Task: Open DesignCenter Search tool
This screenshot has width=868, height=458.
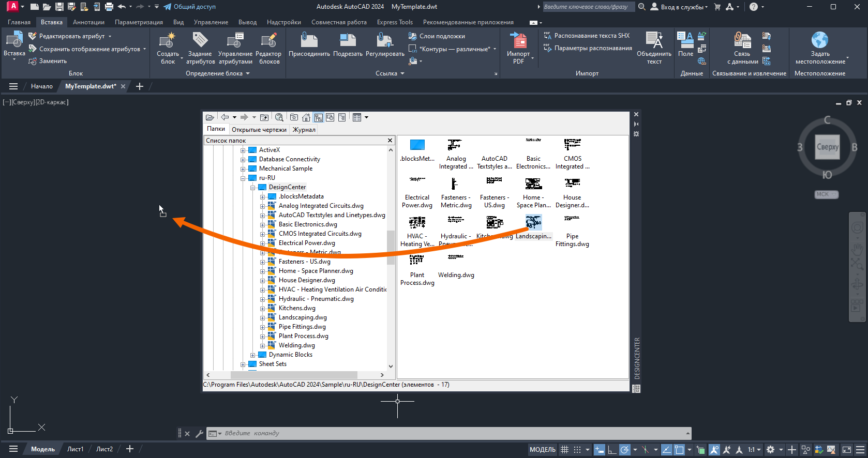Action: click(279, 117)
